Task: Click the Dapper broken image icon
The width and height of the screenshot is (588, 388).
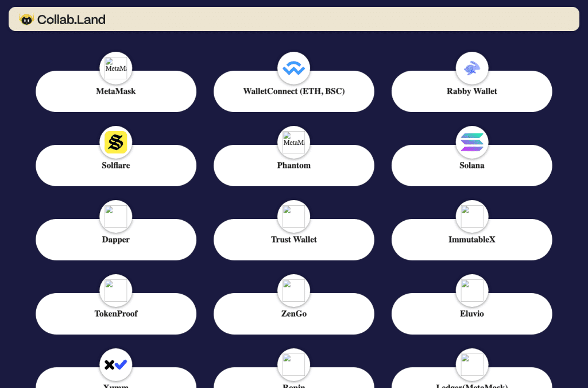Action: 116,216
